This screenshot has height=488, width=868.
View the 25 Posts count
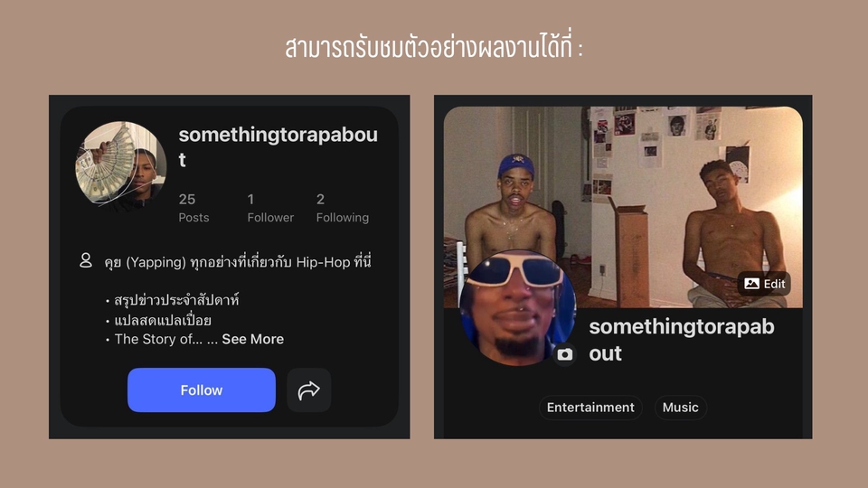click(193, 208)
